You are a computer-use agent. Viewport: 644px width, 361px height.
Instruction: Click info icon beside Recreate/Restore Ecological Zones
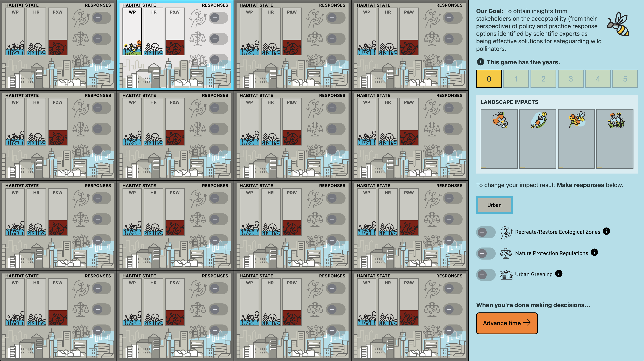pyautogui.click(x=606, y=231)
